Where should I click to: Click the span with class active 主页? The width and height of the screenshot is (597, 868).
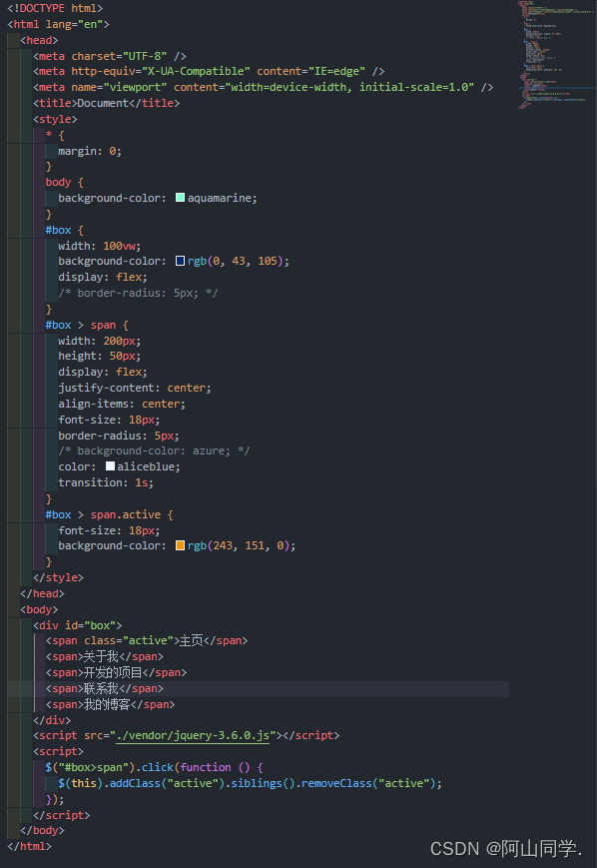[147, 640]
